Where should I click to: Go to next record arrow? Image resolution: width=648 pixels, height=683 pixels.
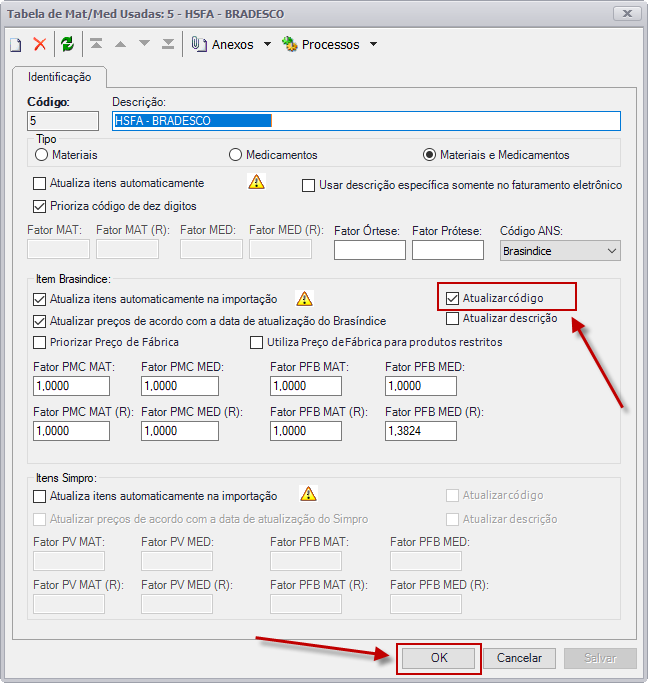tap(144, 44)
